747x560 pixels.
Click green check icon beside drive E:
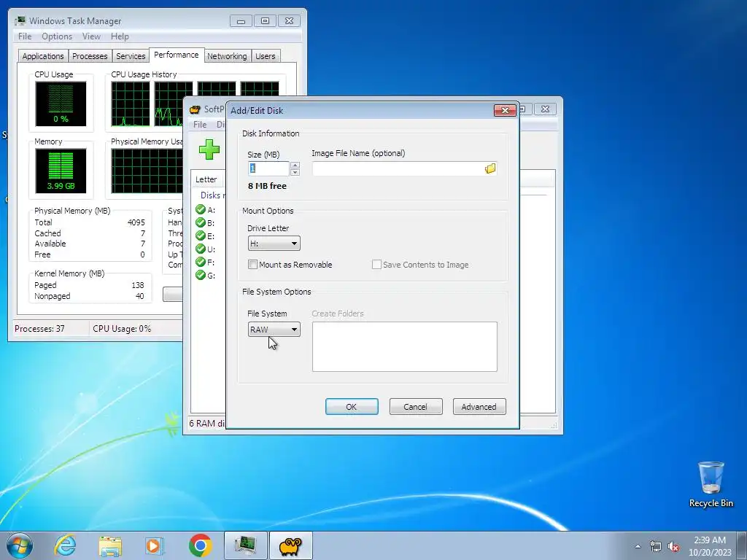[x=201, y=236]
